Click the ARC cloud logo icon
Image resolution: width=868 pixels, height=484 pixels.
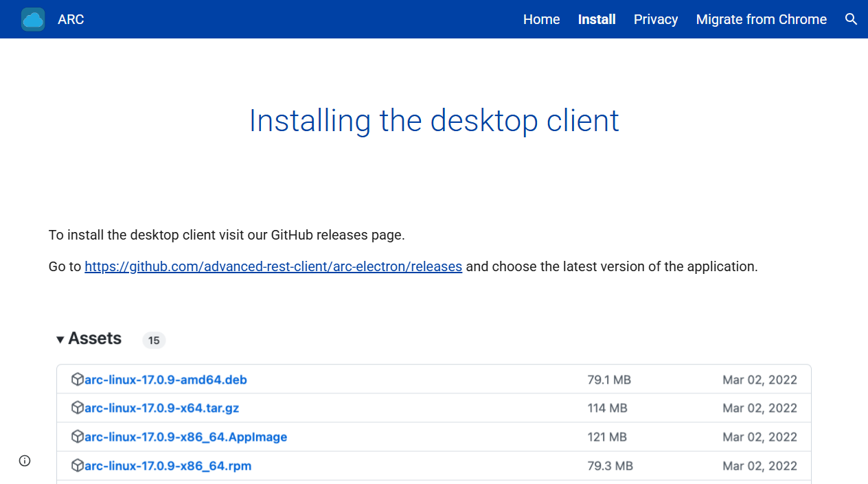32,19
